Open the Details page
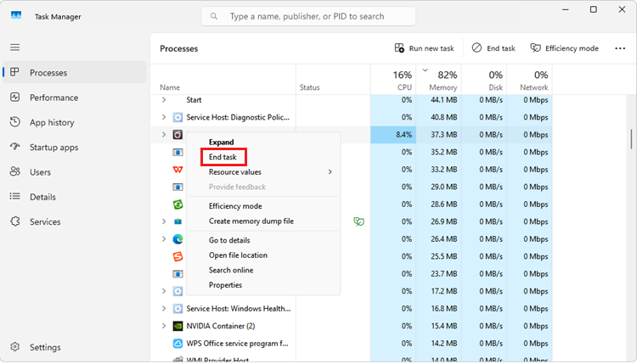The width and height of the screenshot is (637, 364). tap(75, 197)
